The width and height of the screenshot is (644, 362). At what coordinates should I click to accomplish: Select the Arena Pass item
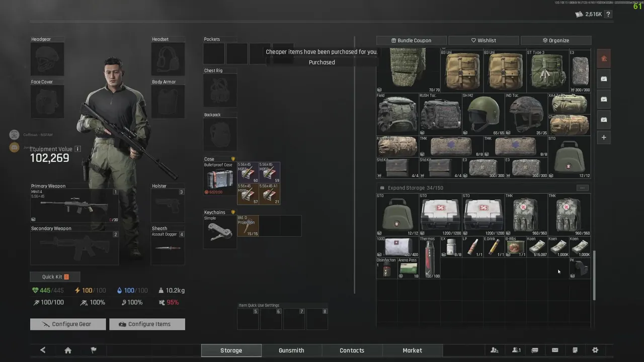point(408,268)
